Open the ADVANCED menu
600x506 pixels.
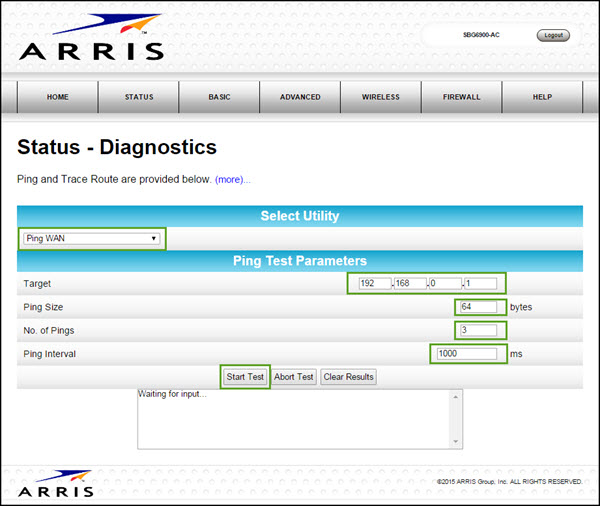pyautogui.click(x=300, y=97)
